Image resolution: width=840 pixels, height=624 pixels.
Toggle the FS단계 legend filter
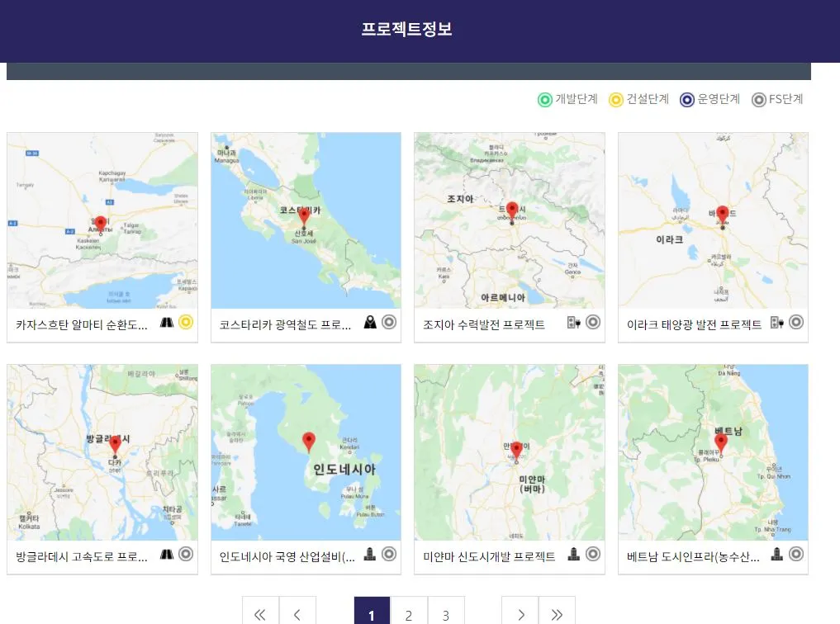[759, 99]
